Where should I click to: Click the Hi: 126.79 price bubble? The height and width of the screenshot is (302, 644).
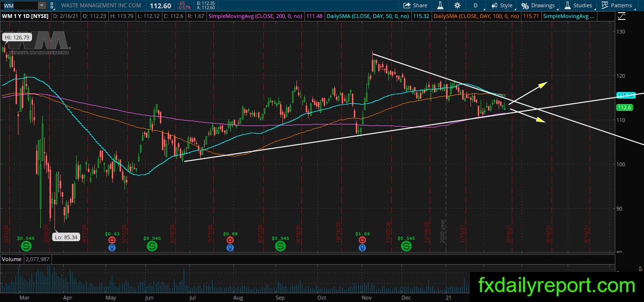coord(17,37)
